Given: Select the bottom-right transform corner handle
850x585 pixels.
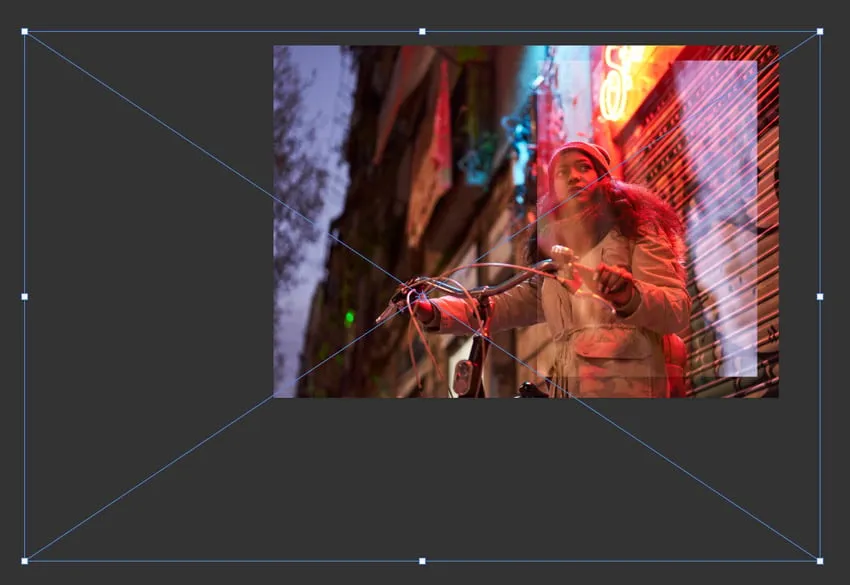Looking at the screenshot, I should (x=820, y=560).
